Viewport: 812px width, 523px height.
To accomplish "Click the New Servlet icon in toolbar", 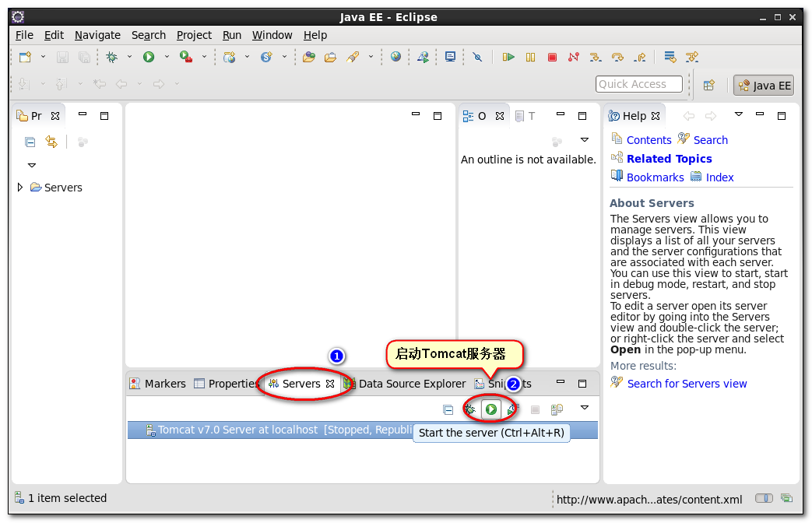I will pos(266,57).
